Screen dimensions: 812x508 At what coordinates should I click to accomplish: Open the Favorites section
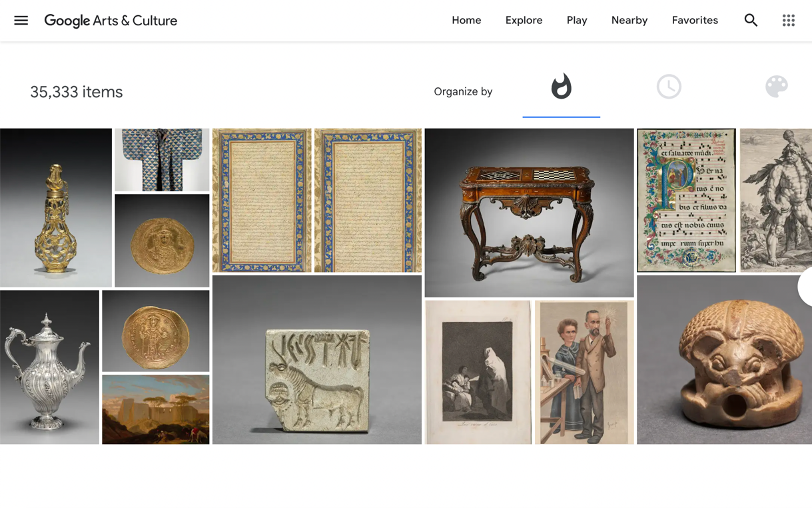[695, 21]
